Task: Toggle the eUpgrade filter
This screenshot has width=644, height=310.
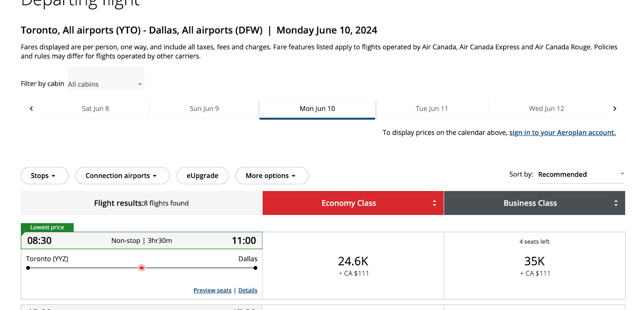Action: pos(202,176)
